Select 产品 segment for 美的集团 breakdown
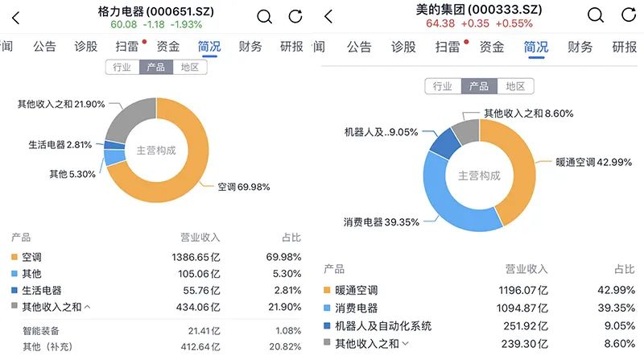The height and width of the screenshot is (356, 644). pyautogui.click(x=479, y=86)
